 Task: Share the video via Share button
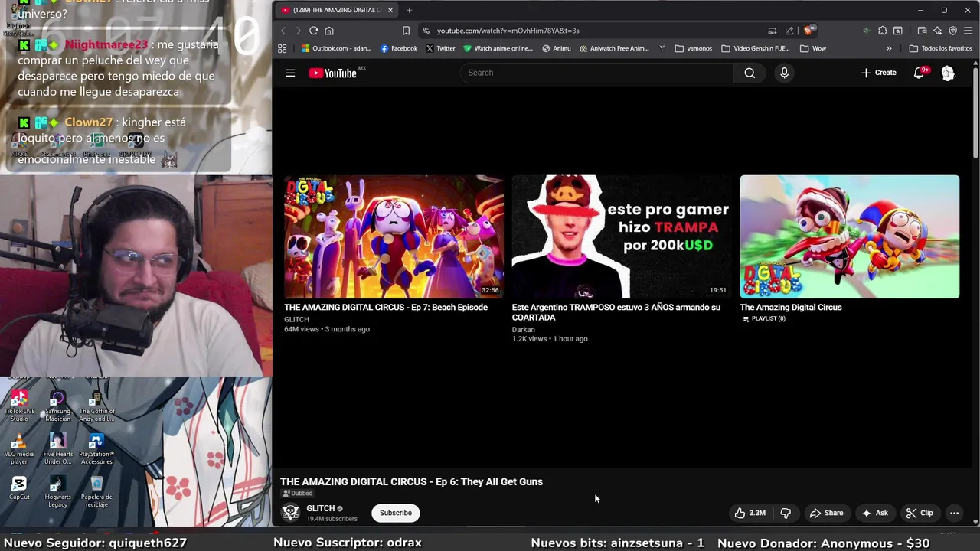click(826, 513)
